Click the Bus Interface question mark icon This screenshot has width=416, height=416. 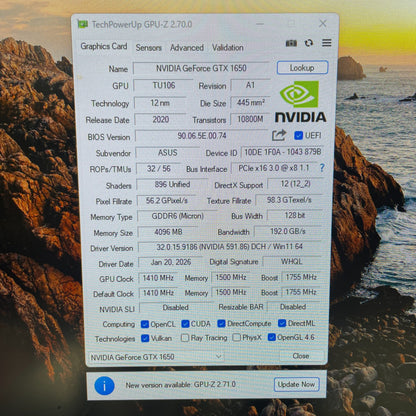click(x=322, y=168)
